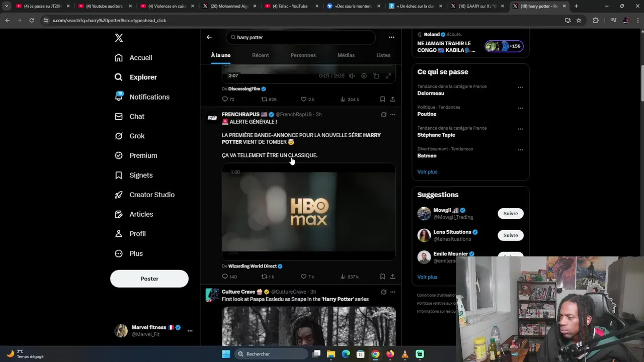
Task: Open Culture Crave post three-dot menu
Action: pos(392,292)
